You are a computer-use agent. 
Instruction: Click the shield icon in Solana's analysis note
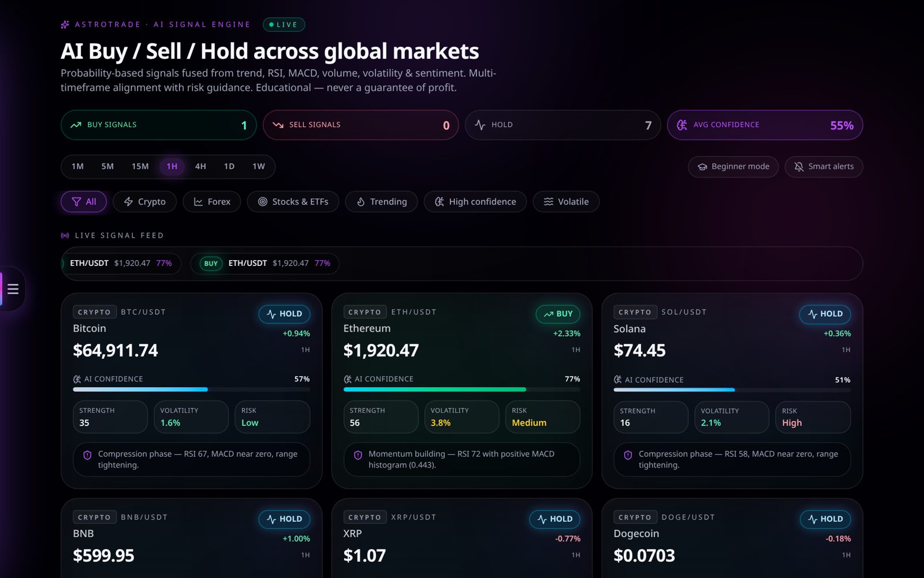(x=628, y=455)
